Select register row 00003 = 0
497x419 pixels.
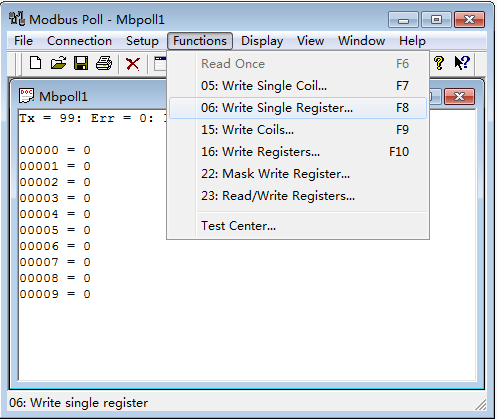(x=55, y=198)
